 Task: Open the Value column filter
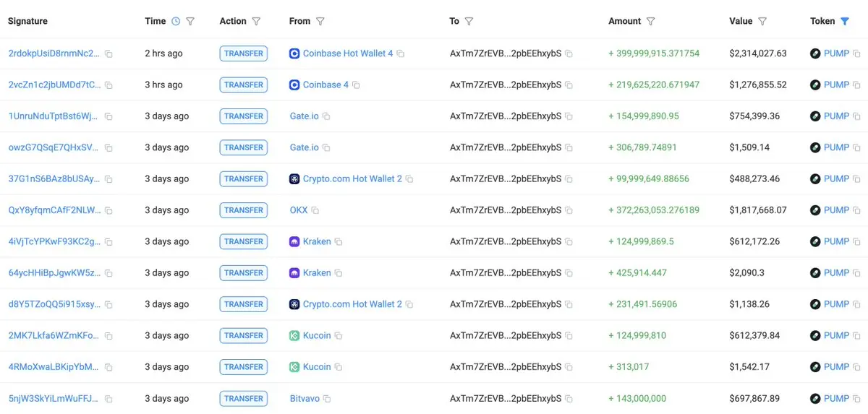pyautogui.click(x=762, y=22)
